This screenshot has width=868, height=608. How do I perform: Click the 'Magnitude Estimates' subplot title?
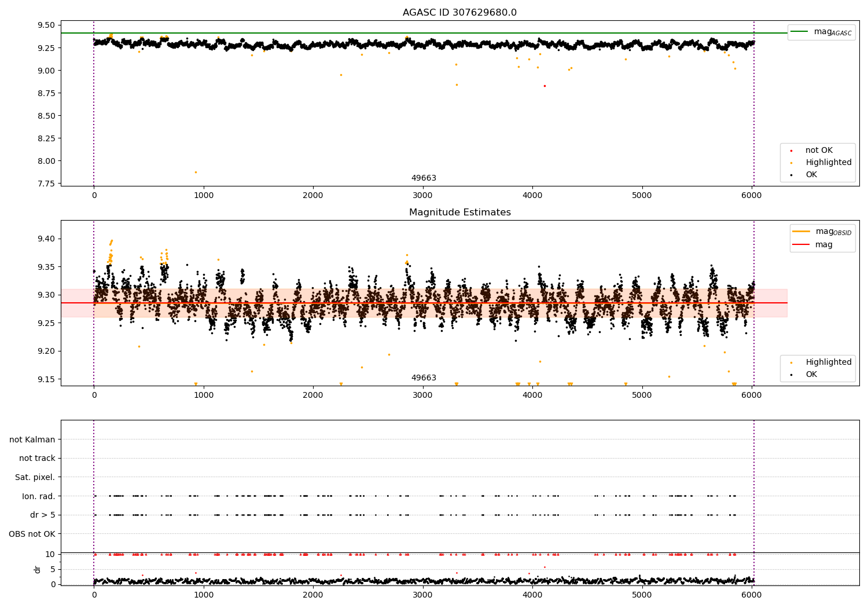459,213
